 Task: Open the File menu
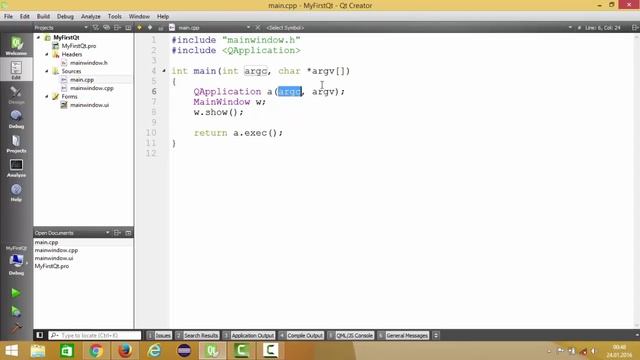coord(9,16)
